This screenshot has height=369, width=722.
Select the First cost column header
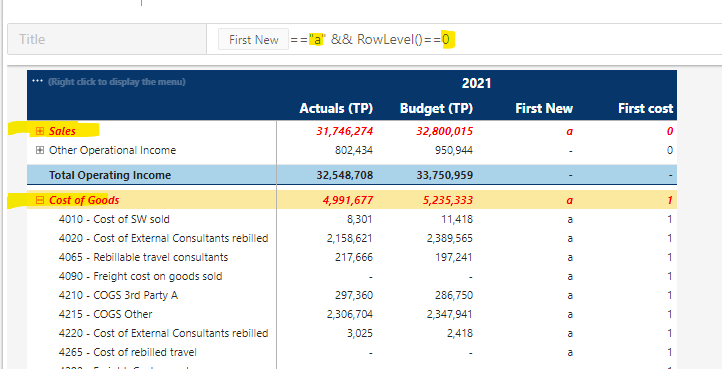pos(646,109)
